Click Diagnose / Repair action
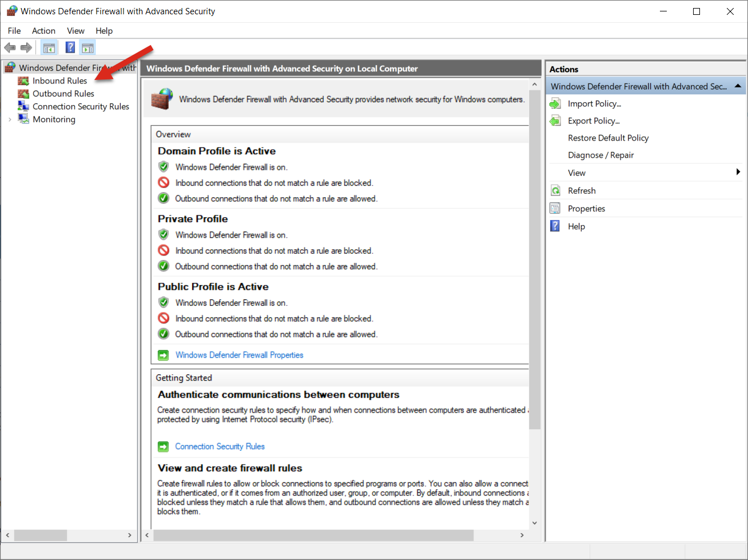Screen dimensions: 748x560 click(x=601, y=155)
